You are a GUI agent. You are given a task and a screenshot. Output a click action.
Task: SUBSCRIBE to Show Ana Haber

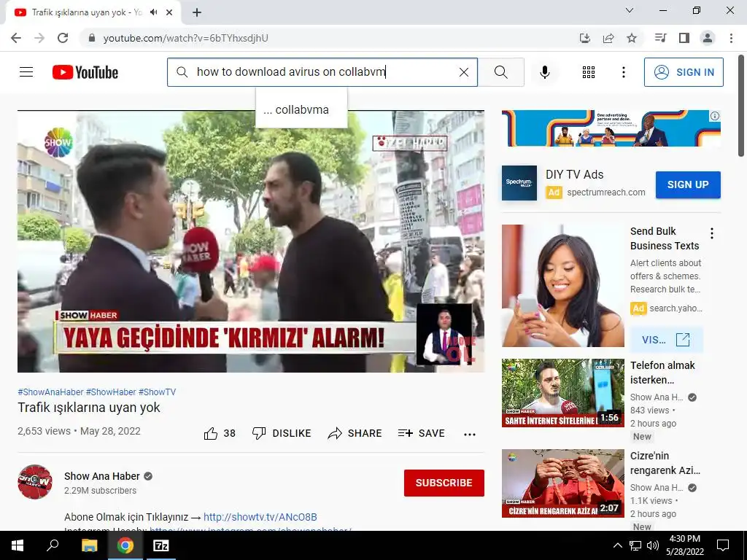tap(444, 483)
